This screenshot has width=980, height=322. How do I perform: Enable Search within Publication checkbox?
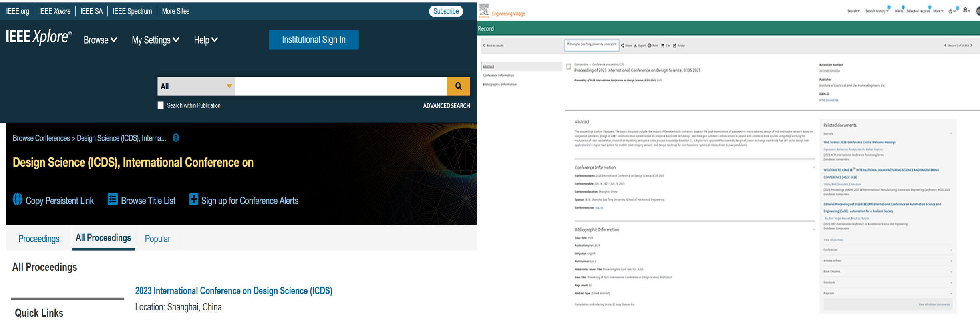pos(161,105)
